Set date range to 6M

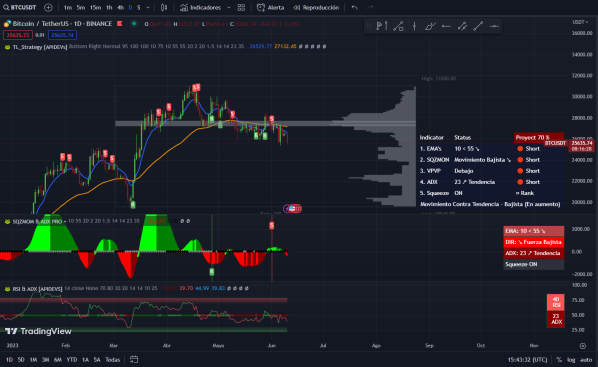[x=58, y=360]
